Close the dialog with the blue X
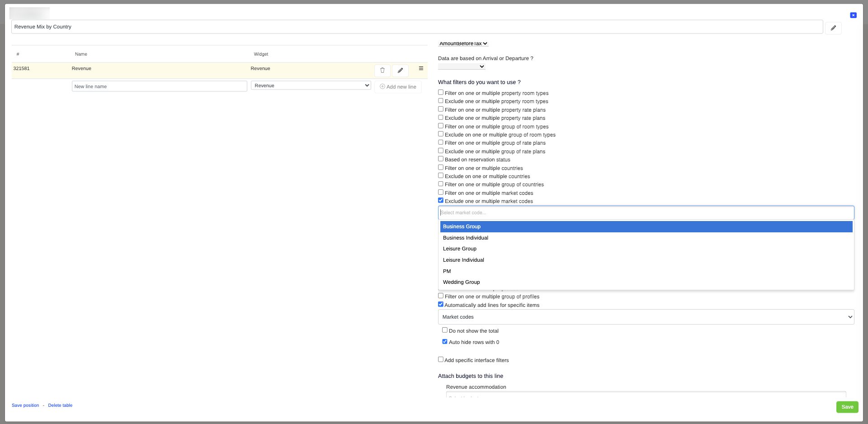The image size is (868, 424). pyautogui.click(x=853, y=15)
